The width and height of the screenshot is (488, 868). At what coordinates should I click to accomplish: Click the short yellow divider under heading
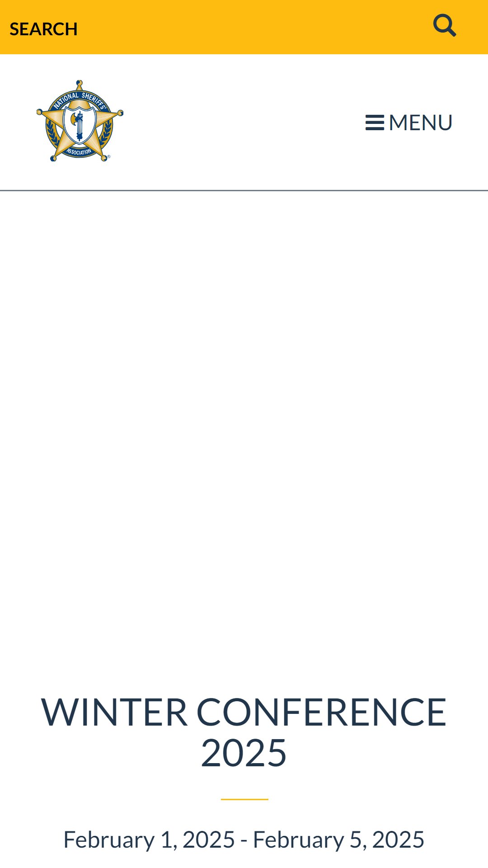[244, 799]
